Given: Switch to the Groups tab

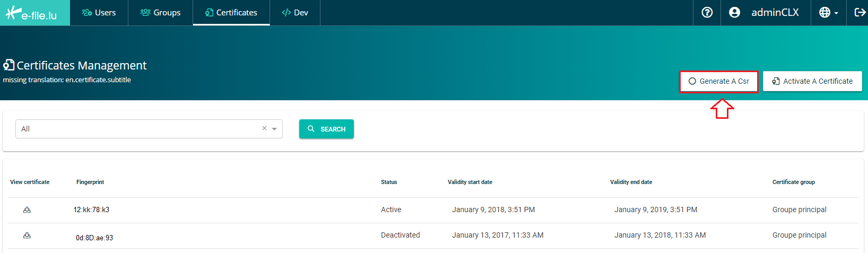Looking at the screenshot, I should [x=160, y=13].
